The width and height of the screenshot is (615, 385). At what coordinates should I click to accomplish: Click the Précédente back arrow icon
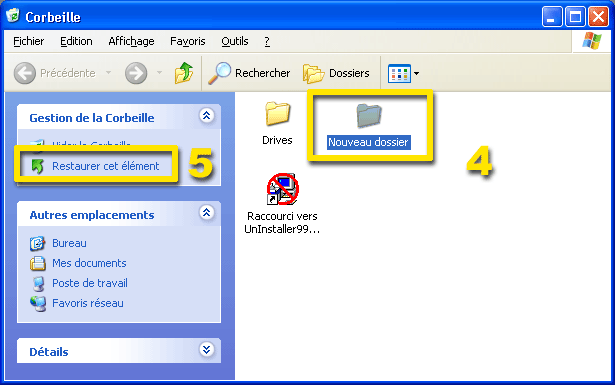[x=25, y=73]
